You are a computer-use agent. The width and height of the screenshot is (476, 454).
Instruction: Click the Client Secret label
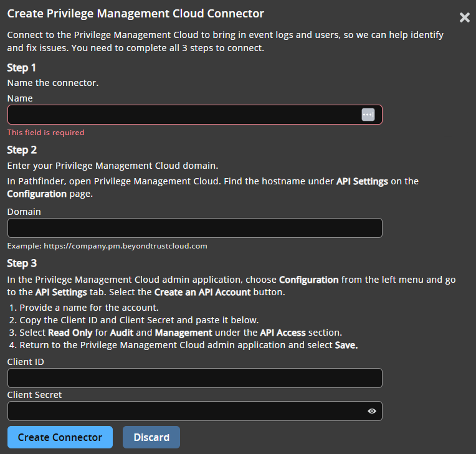pos(34,395)
